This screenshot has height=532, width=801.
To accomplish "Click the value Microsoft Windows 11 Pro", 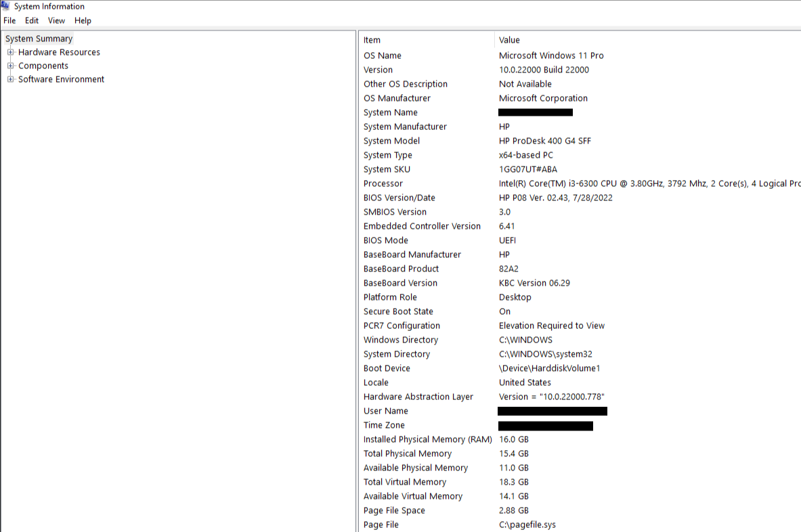I will click(551, 56).
